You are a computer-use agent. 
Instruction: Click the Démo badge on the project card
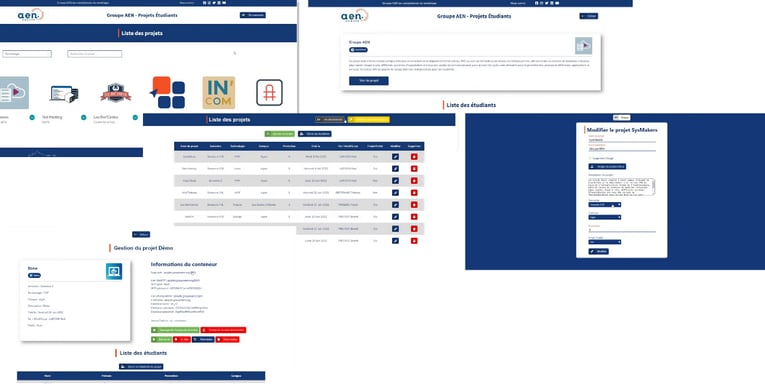[34, 276]
